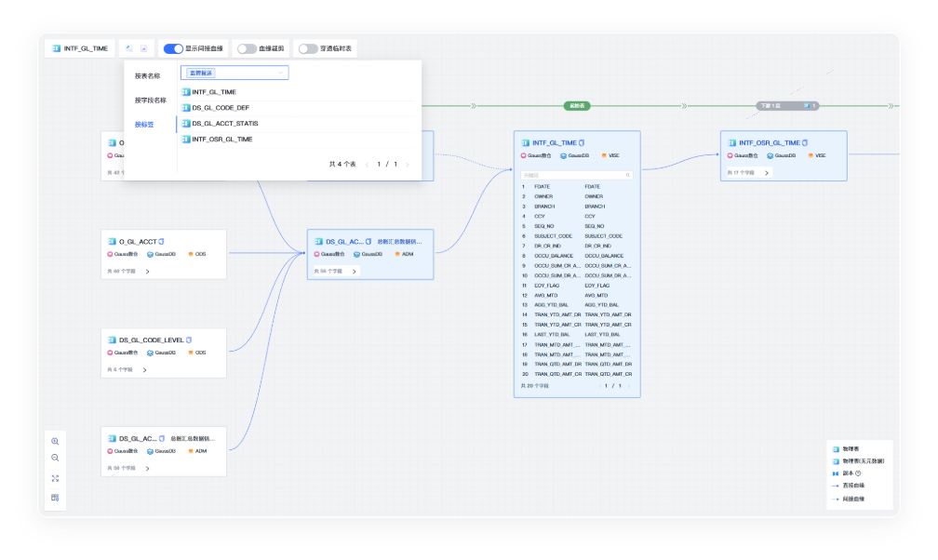Click the 共 20 个字段 count in INTF_GL_TIME node
Image resolution: width=938 pixels, height=560 pixels.
534,386
